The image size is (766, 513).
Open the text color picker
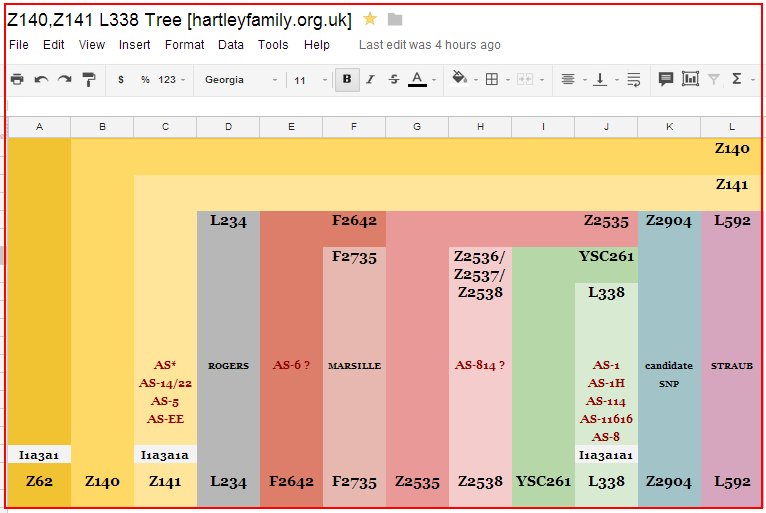point(417,79)
